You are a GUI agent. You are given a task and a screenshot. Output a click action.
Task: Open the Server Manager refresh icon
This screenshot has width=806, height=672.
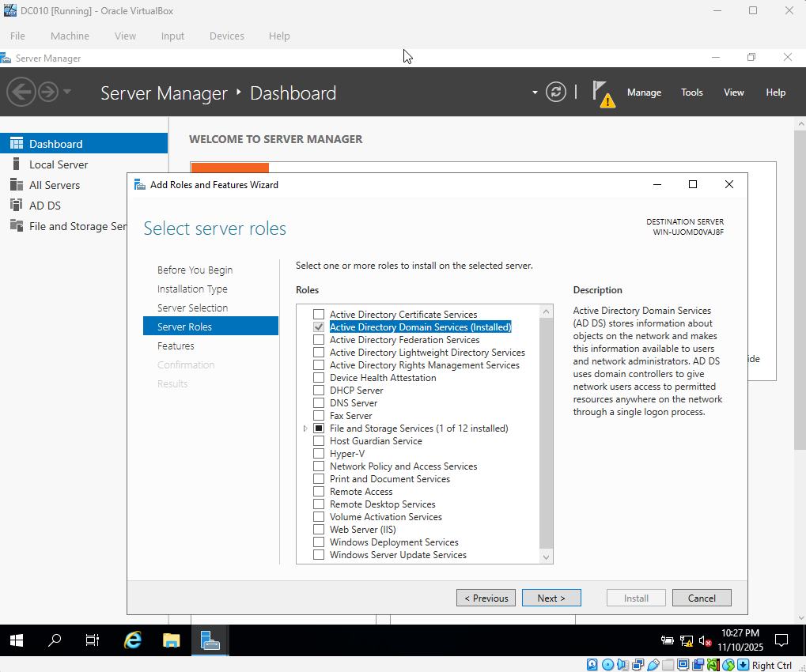pyautogui.click(x=556, y=92)
